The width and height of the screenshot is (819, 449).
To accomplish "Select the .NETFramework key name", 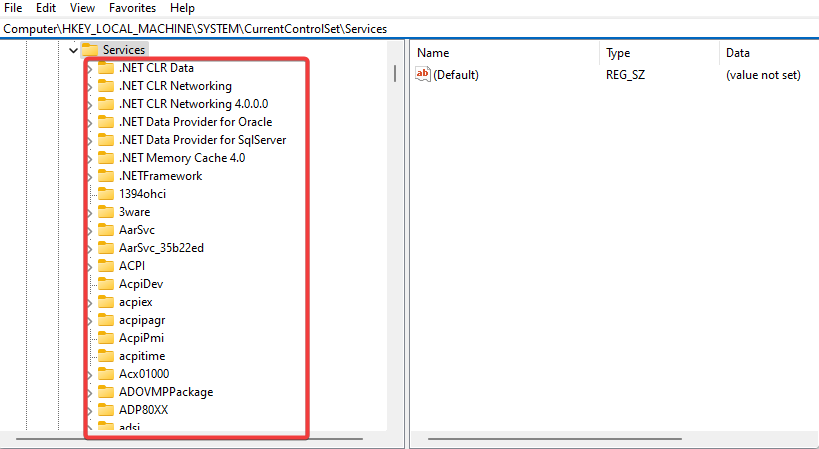I will [x=160, y=176].
